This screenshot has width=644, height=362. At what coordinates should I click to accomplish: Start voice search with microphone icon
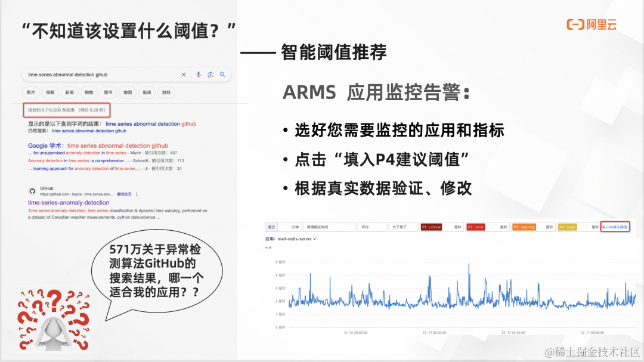(x=199, y=75)
